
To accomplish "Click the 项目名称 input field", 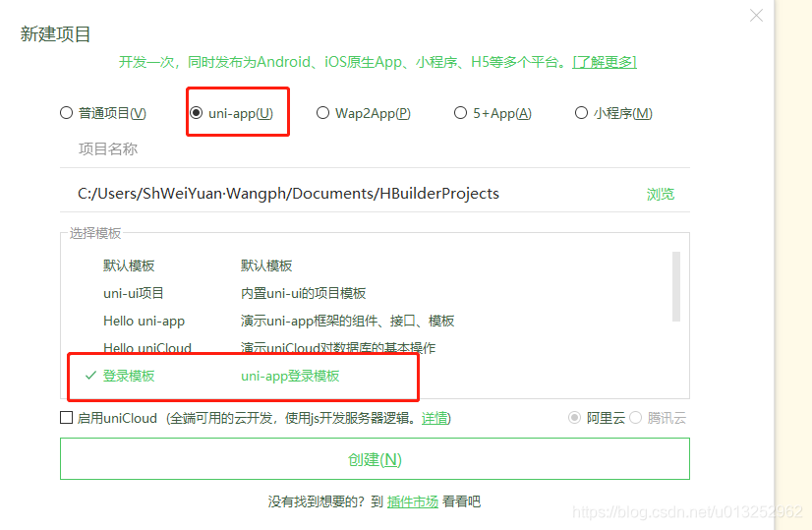I will 375,149.
